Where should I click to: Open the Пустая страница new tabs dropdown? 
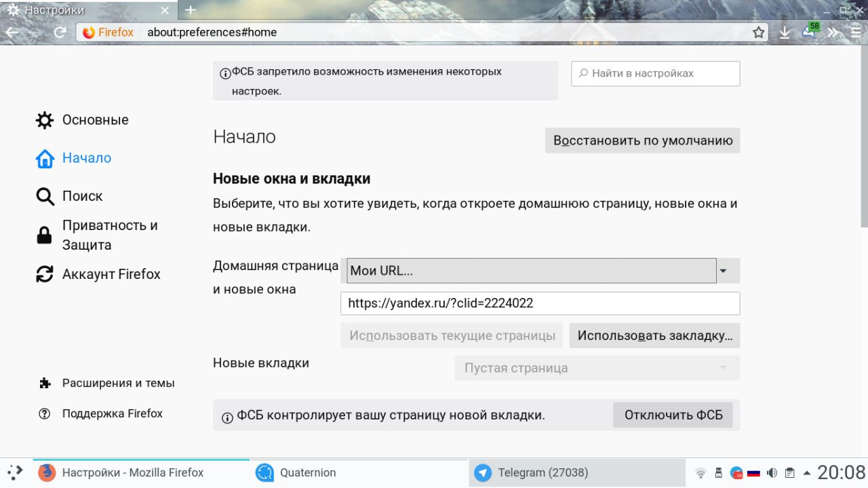(x=597, y=369)
